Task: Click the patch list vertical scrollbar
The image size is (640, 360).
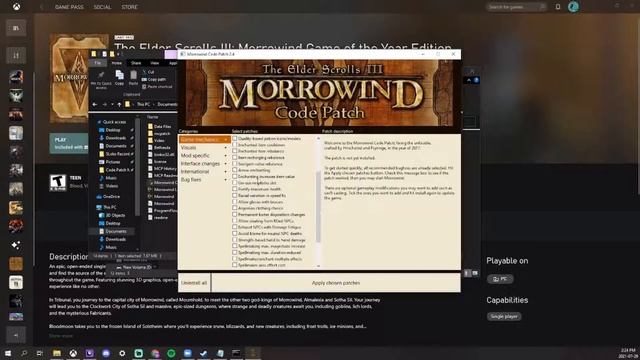Action: (x=318, y=207)
